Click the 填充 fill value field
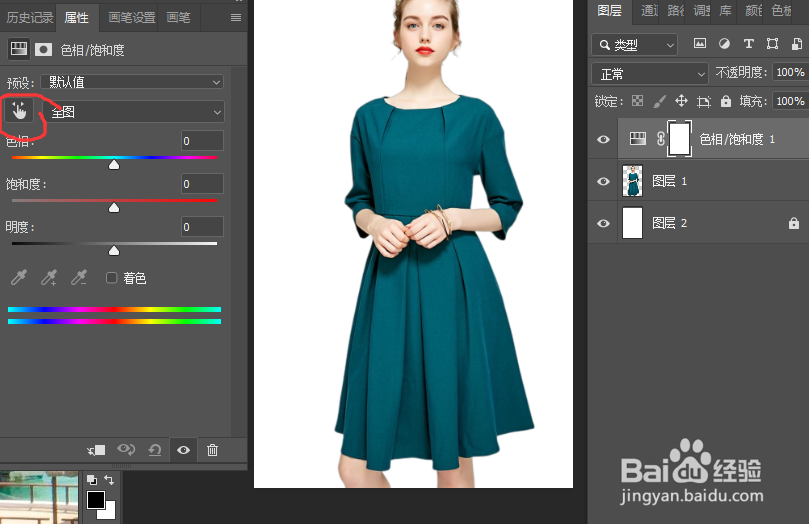This screenshot has width=809, height=524. (790, 101)
